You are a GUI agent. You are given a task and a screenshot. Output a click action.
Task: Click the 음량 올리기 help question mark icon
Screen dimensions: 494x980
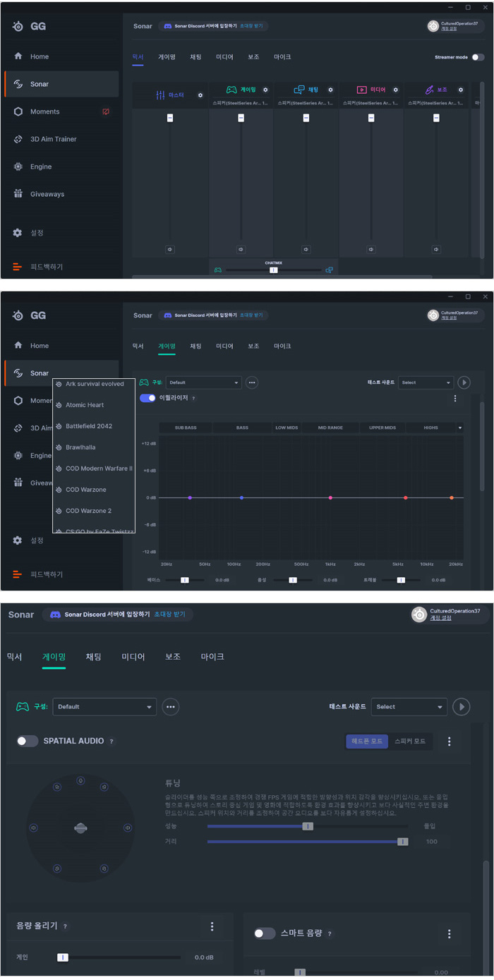coord(65,926)
